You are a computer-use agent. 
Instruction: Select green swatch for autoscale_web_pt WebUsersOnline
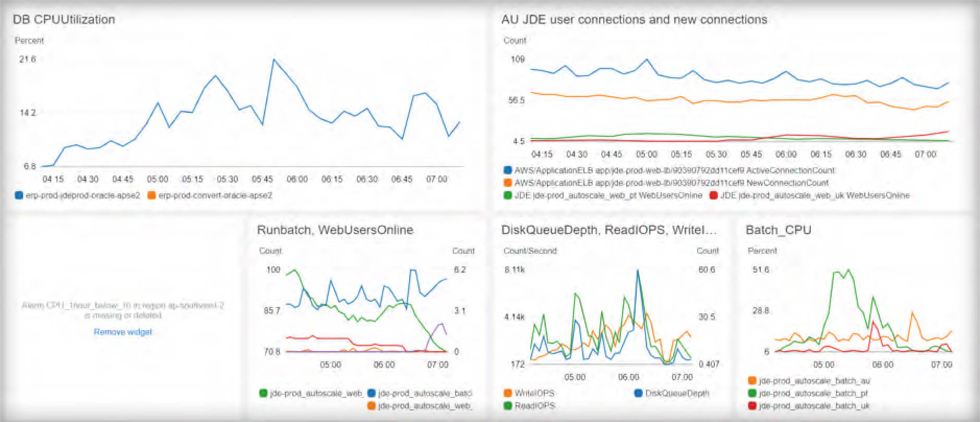click(508, 195)
